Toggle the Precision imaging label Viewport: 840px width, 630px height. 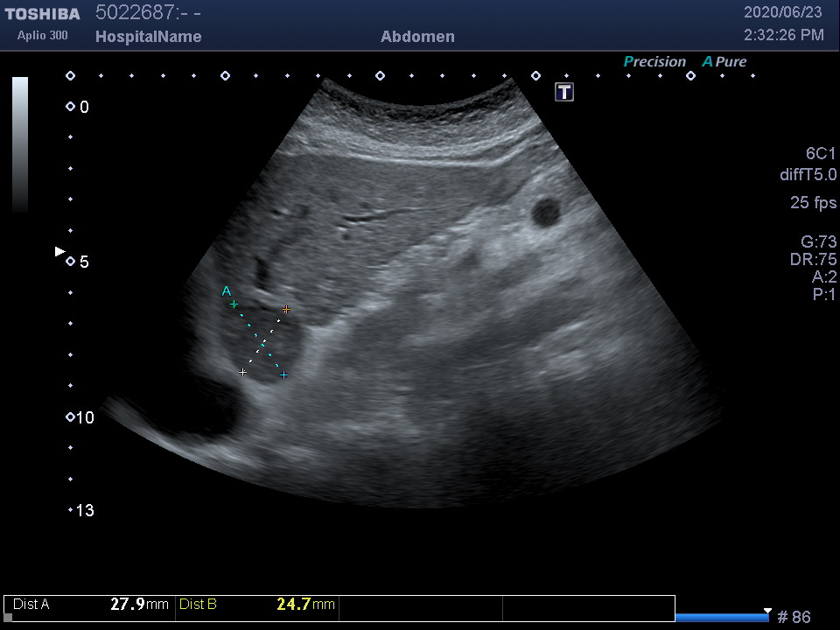point(654,61)
